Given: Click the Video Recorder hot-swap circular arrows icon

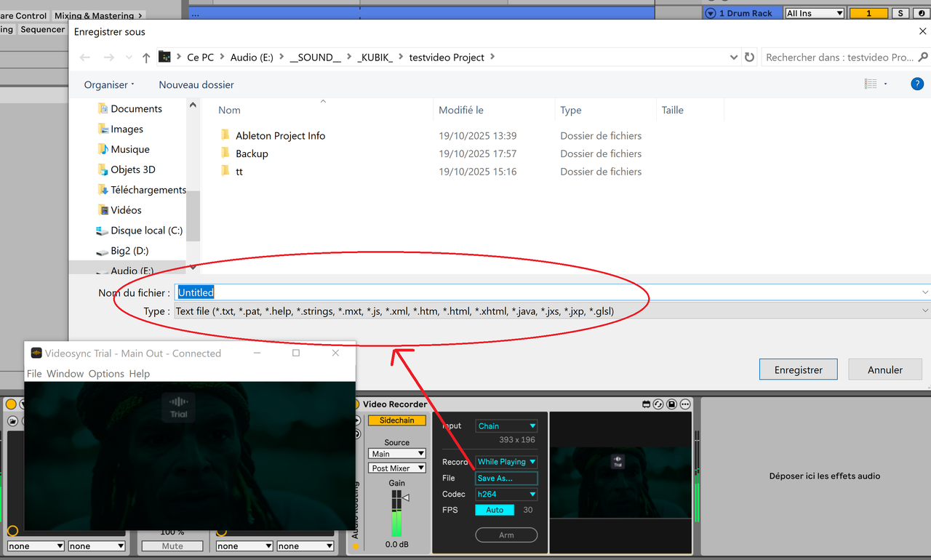Looking at the screenshot, I should pyautogui.click(x=658, y=404).
